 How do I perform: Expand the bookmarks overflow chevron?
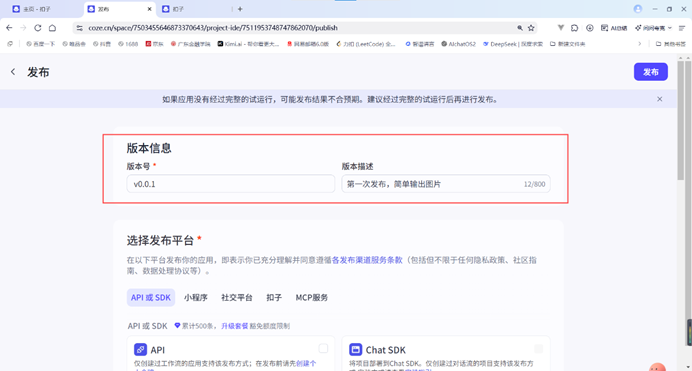639,44
